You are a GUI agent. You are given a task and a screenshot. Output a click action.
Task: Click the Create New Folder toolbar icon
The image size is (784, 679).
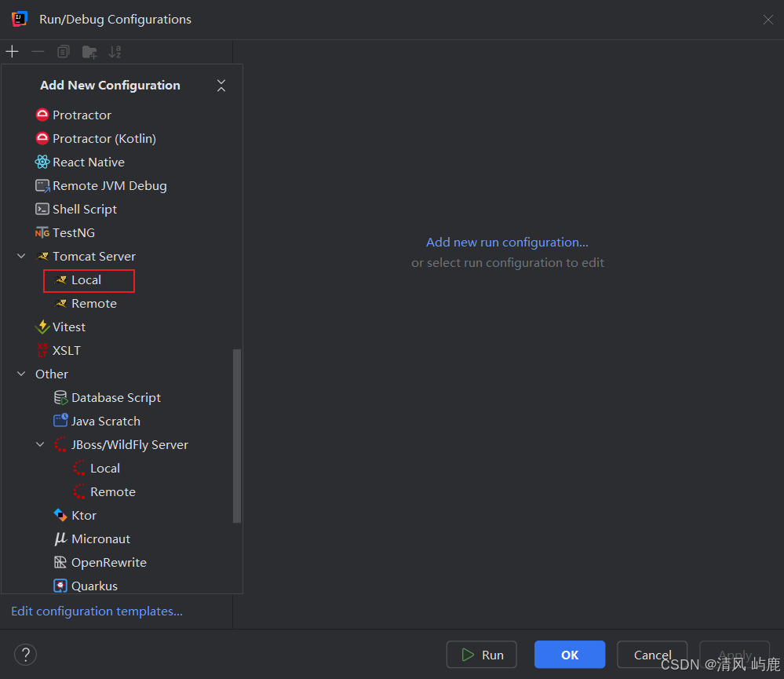tap(89, 52)
